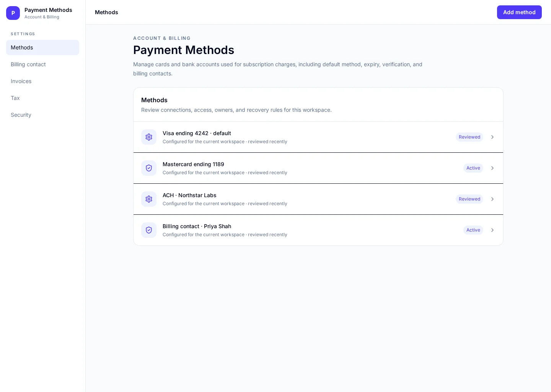Go to Invoices in the sidebar
Screen dimensions: 551x392
42,81
